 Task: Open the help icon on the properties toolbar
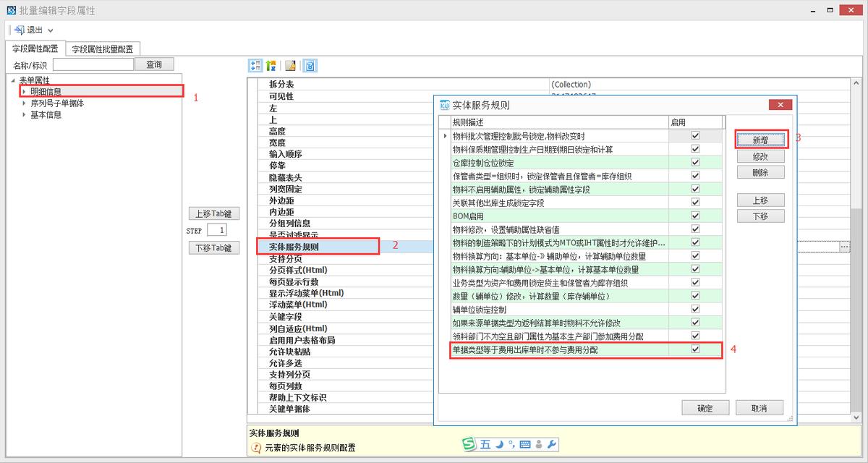(311, 66)
